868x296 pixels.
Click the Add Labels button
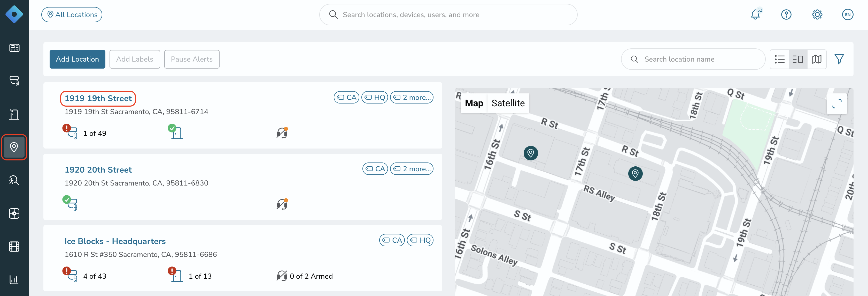tap(135, 60)
